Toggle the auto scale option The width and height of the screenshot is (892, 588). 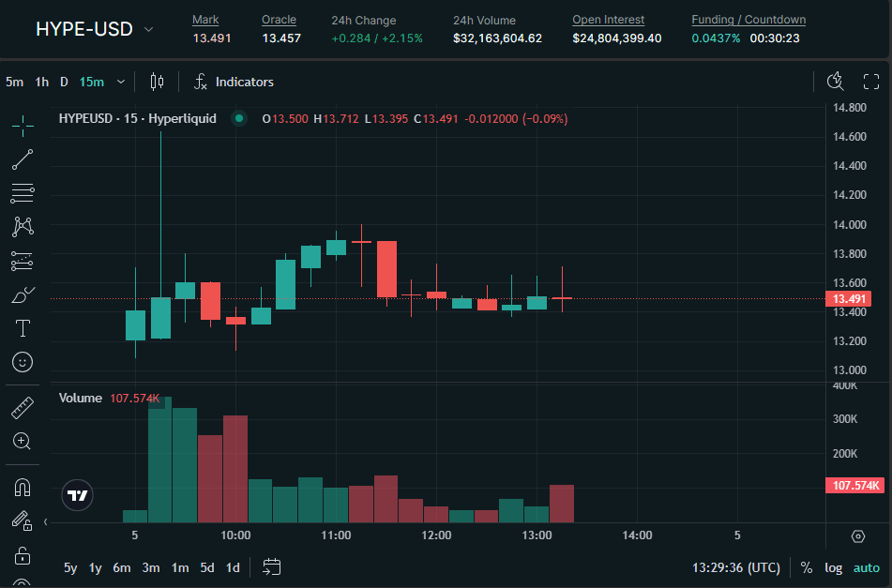pos(866,567)
